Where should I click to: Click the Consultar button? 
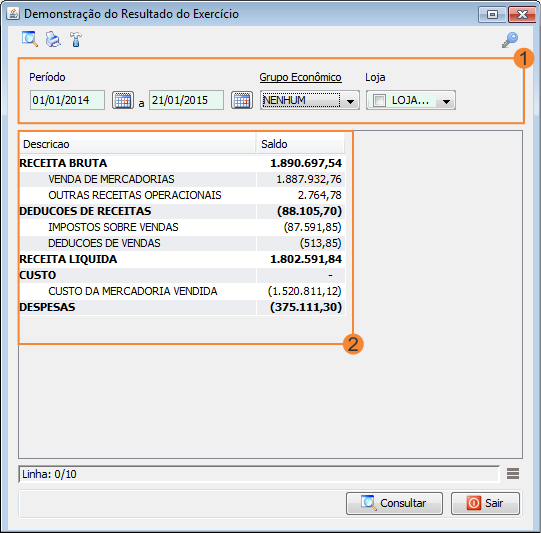coord(394,503)
